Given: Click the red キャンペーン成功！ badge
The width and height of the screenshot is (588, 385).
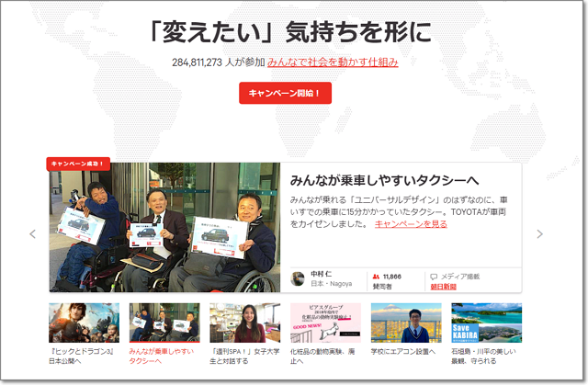Looking at the screenshot, I should [78, 164].
